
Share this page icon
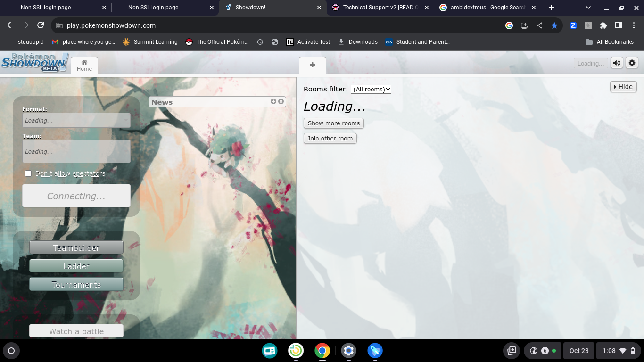[539, 25]
